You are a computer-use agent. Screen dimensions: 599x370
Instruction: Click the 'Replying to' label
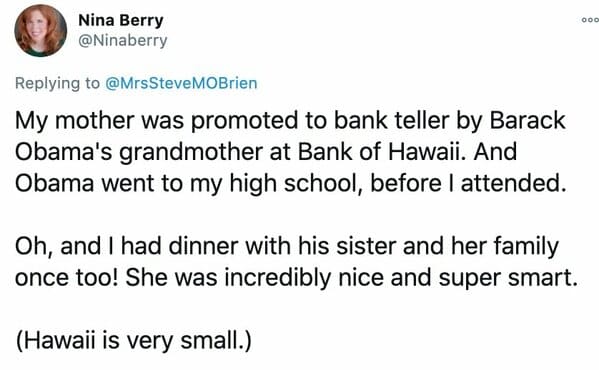[x=57, y=83]
